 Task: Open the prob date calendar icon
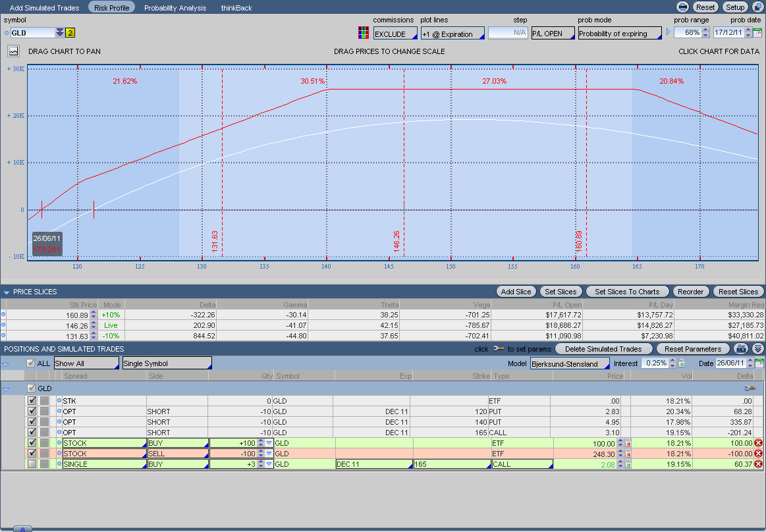tap(757, 33)
